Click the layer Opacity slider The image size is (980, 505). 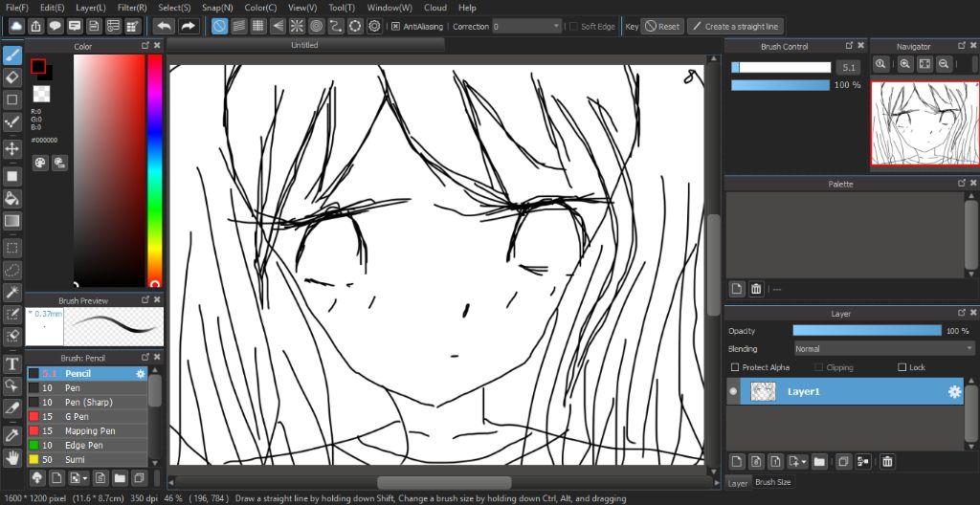(x=867, y=331)
